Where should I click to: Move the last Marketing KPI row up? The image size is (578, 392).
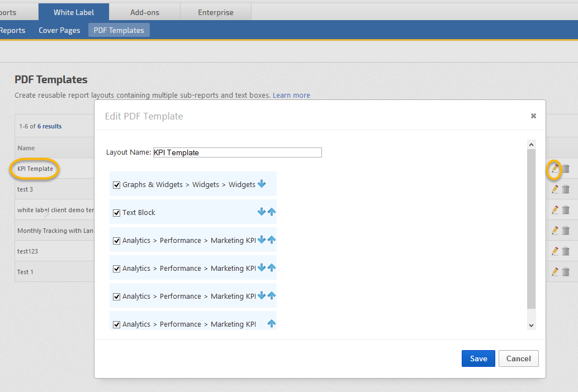point(272,324)
